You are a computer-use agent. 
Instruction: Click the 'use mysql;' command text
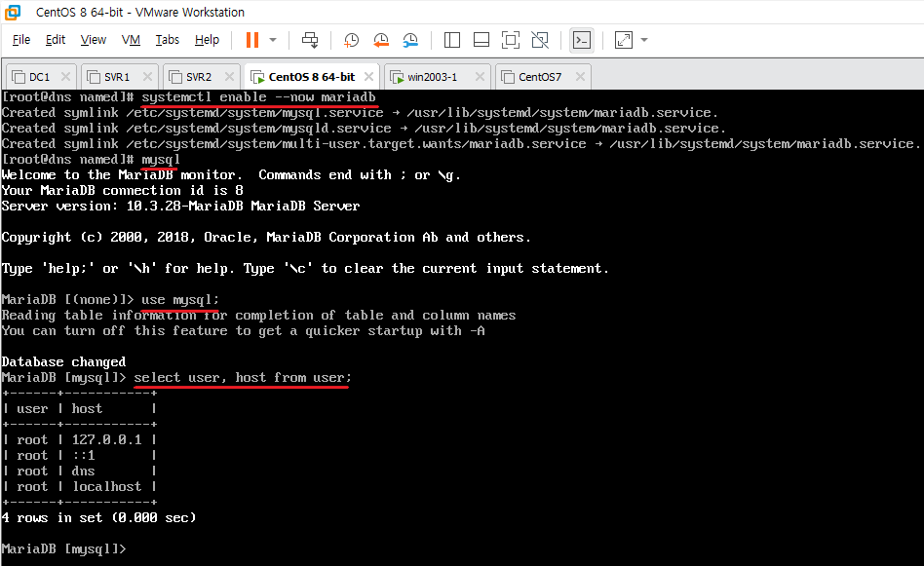179,300
